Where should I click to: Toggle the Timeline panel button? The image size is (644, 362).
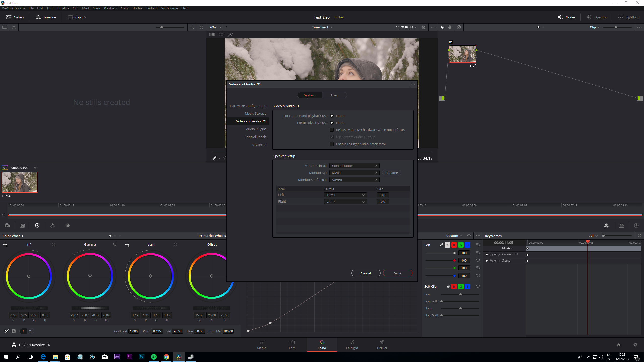(x=46, y=17)
